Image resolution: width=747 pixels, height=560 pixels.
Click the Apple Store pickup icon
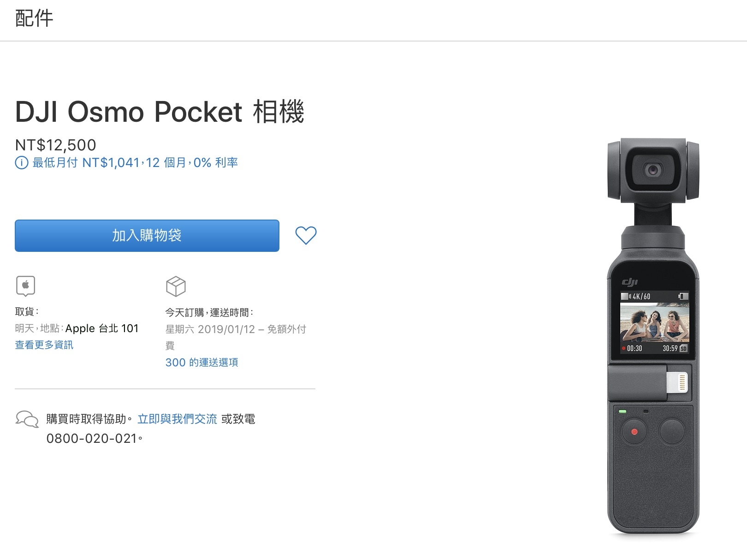[x=26, y=286]
